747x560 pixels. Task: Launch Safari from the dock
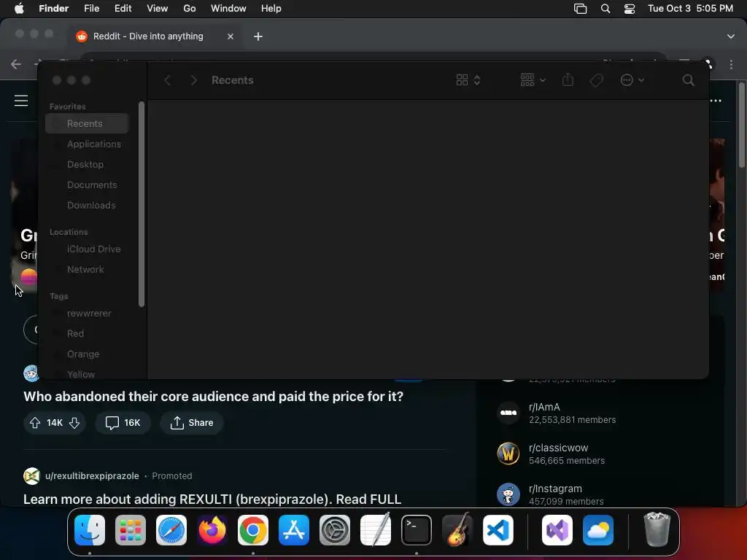(x=171, y=530)
